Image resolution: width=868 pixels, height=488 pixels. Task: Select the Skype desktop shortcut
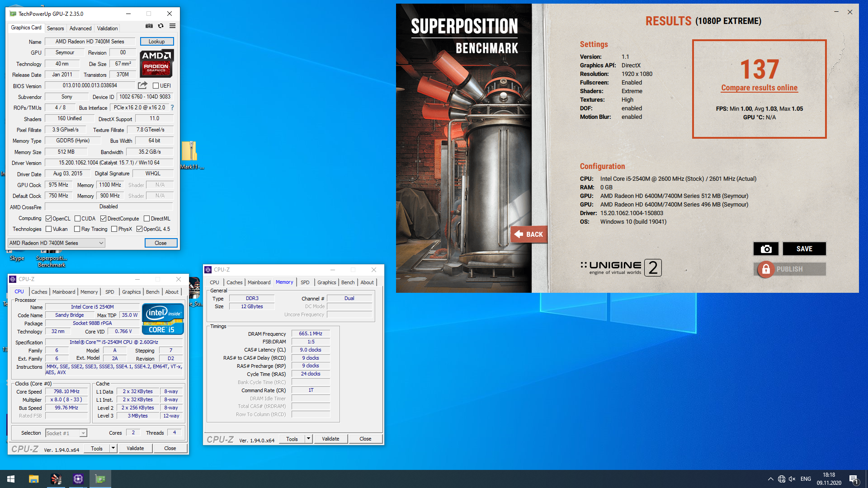[17, 255]
